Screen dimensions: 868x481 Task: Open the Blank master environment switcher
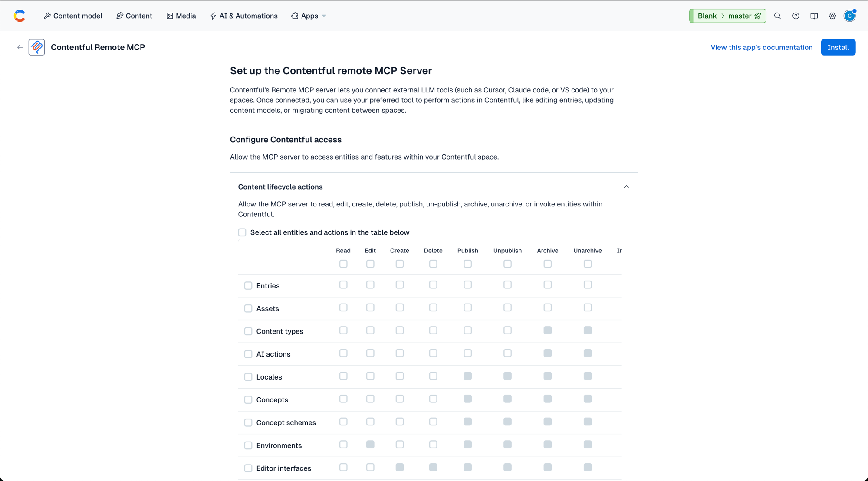pyautogui.click(x=727, y=16)
